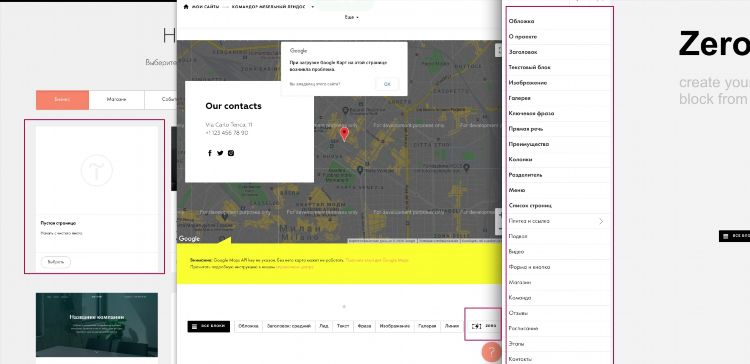Switch to the Магазин template tab
The width and height of the screenshot is (750, 364).
(x=116, y=99)
